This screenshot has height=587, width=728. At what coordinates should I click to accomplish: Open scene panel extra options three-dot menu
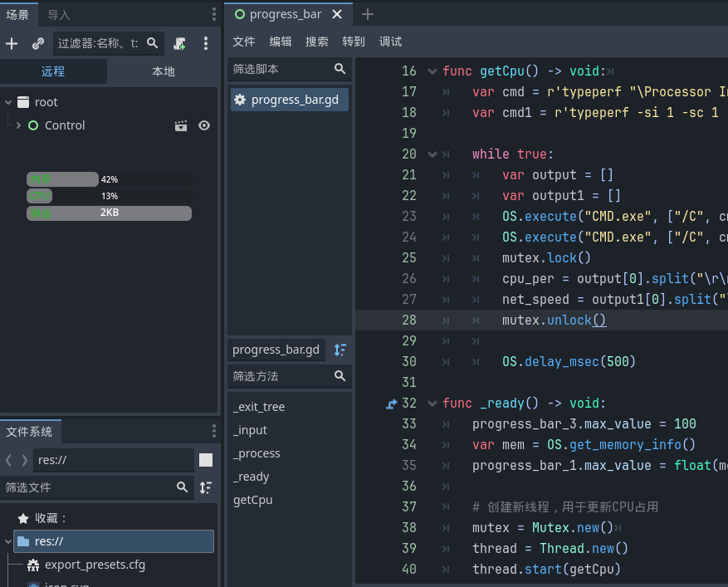[206, 43]
